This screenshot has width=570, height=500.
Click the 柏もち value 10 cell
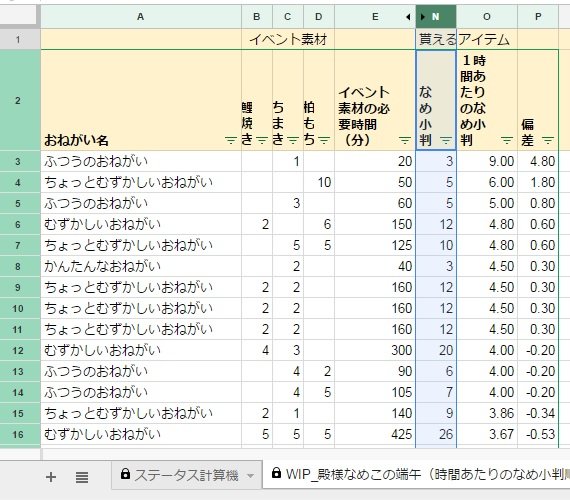(318, 183)
